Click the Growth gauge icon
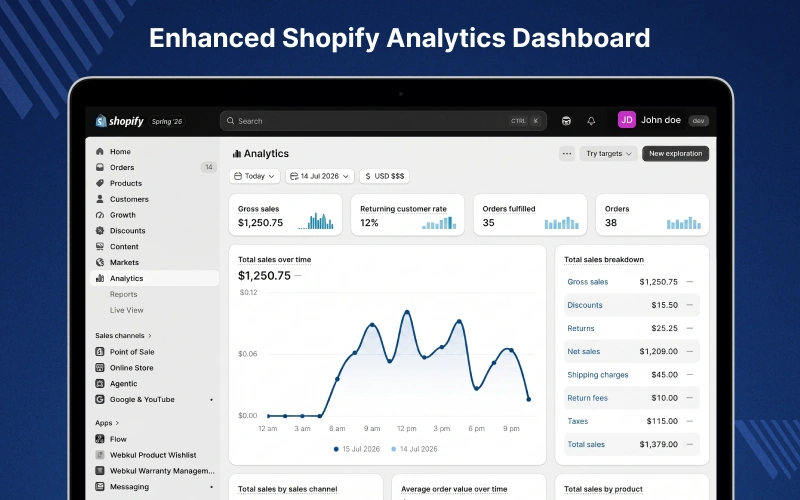Image resolution: width=800 pixels, height=500 pixels. (x=100, y=215)
